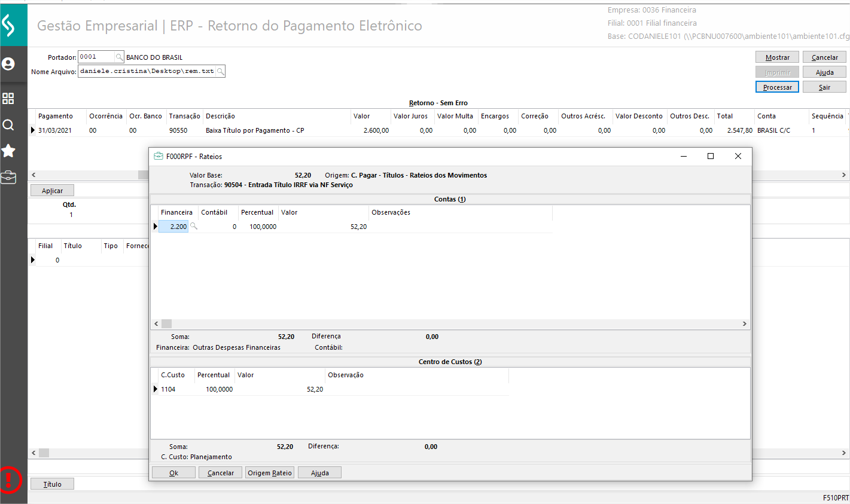
Task: Click lookup icon next to Financeira 2.200
Action: [x=194, y=227]
